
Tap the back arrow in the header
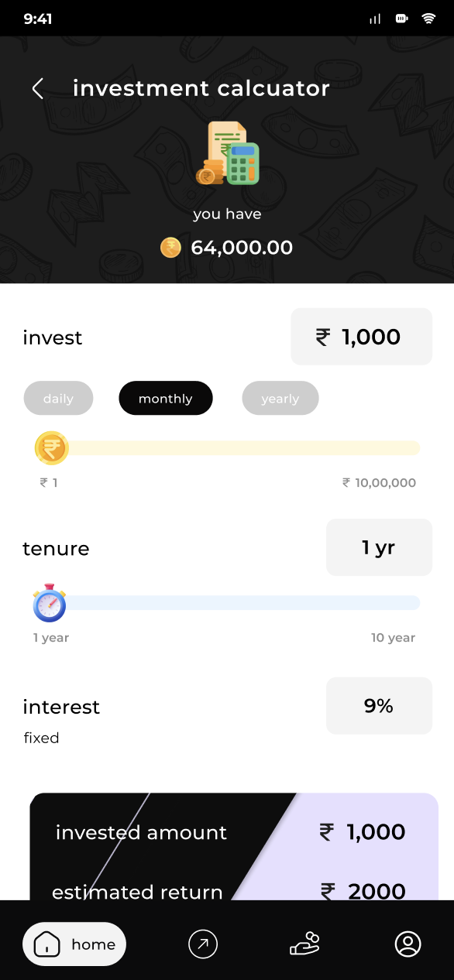pos(37,88)
